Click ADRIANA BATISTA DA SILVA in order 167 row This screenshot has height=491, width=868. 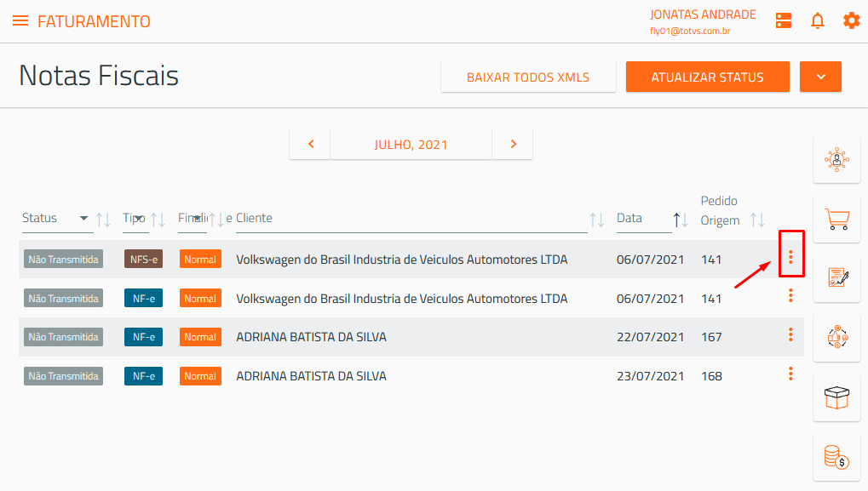[311, 337]
